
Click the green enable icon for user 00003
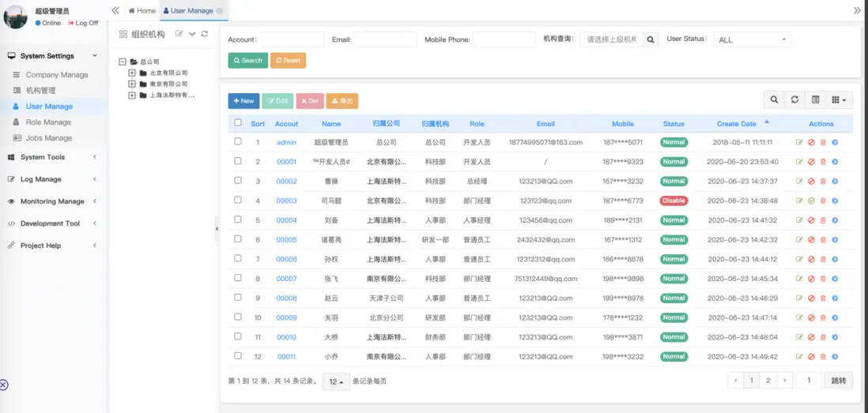pos(811,201)
